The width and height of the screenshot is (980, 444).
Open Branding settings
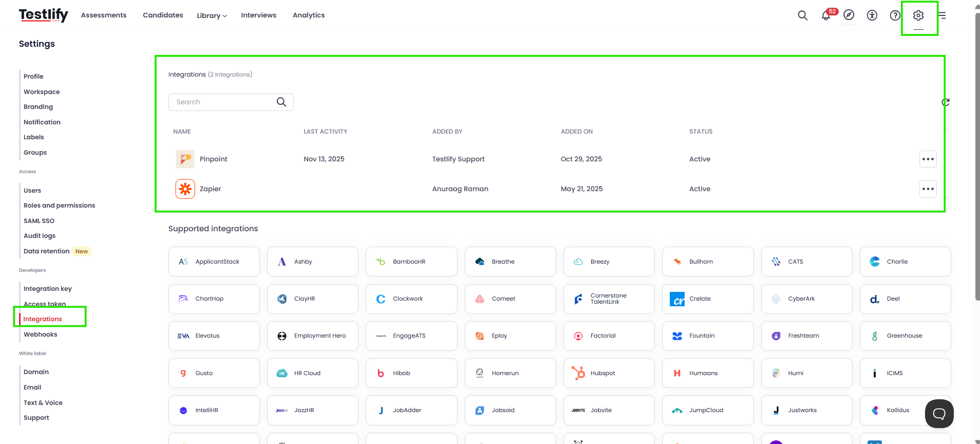point(38,107)
